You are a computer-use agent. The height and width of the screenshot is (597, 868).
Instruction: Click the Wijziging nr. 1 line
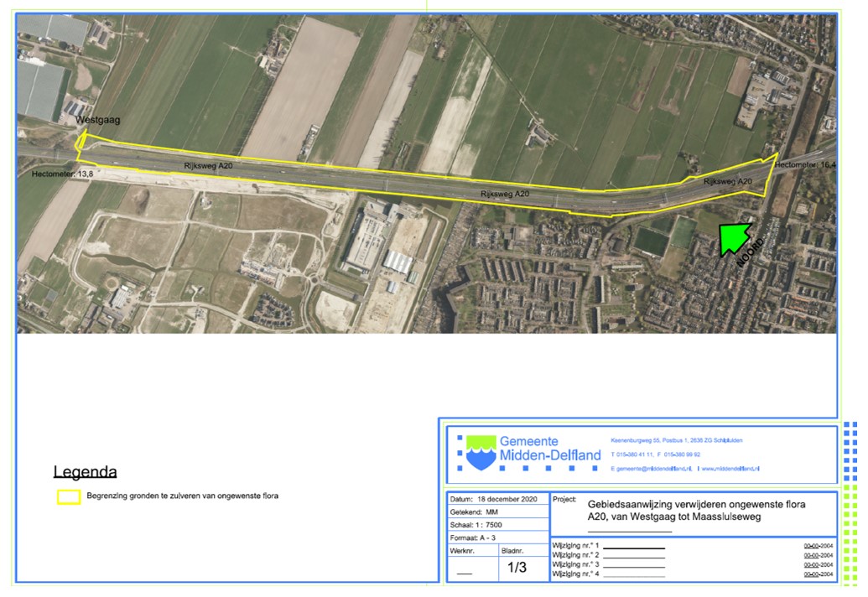[x=609, y=547]
